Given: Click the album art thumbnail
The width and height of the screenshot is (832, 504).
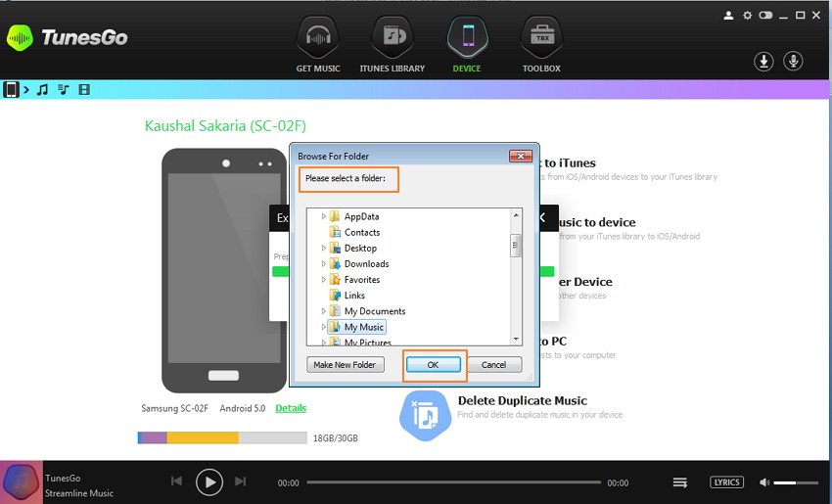Looking at the screenshot, I should pyautogui.click(x=22, y=482).
